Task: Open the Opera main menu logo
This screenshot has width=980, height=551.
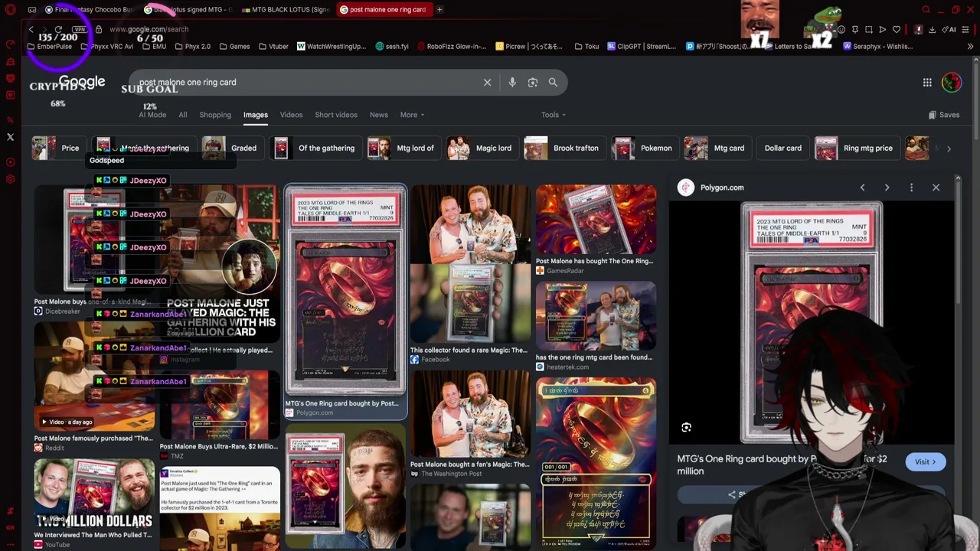Action: click(x=10, y=9)
